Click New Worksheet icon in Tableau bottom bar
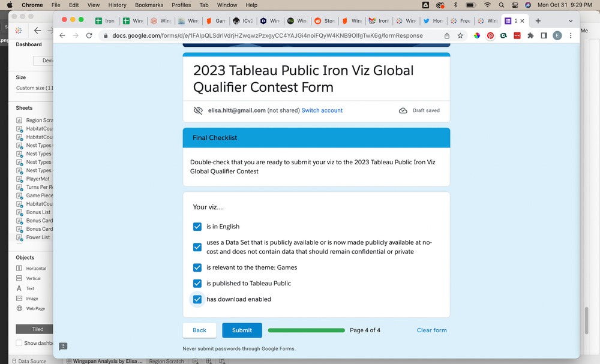600x364 pixels. click(196, 361)
